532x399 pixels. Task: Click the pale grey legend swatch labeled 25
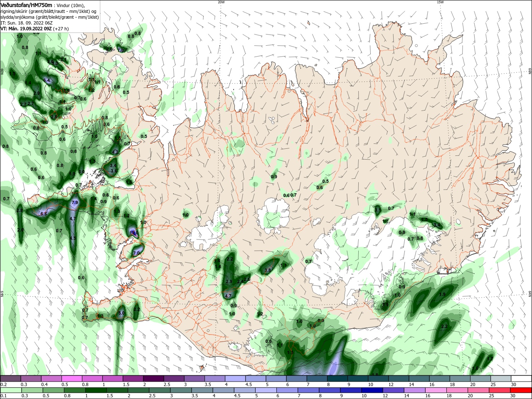pyautogui.click(x=501, y=379)
